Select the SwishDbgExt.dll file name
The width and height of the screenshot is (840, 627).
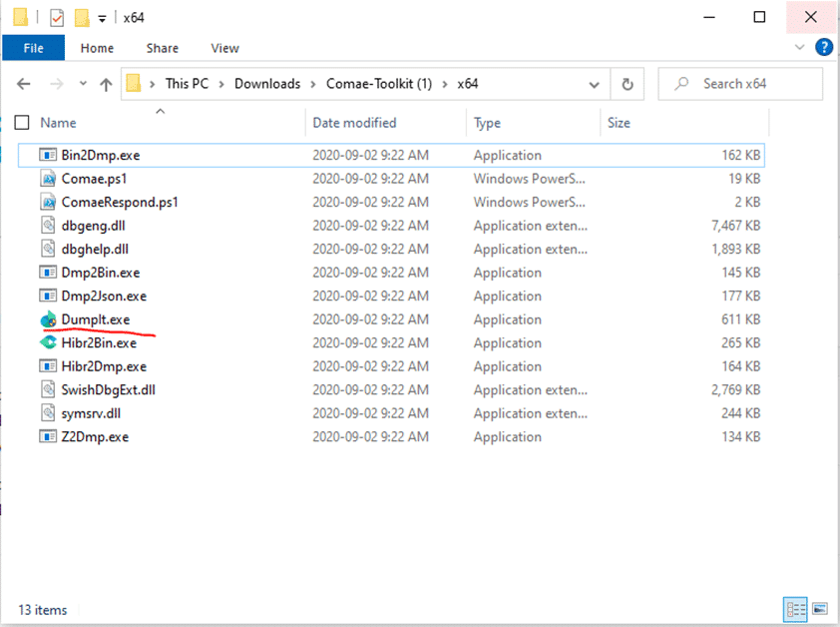coord(108,390)
